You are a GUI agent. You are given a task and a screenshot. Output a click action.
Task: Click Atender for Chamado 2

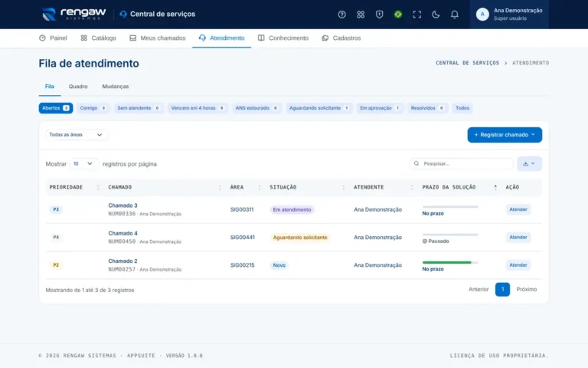click(518, 265)
